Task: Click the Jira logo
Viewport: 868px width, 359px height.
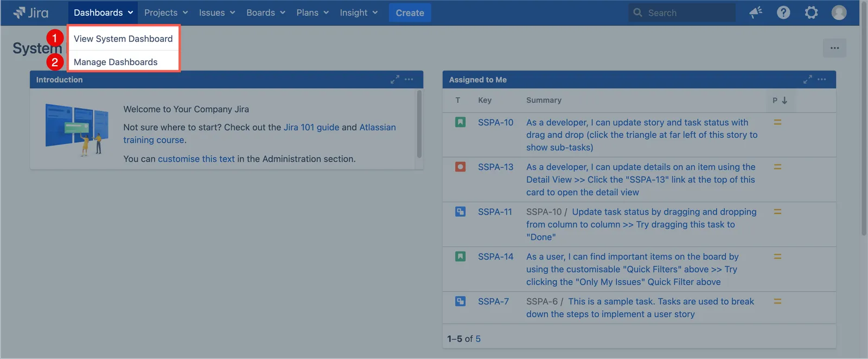Action: click(x=30, y=12)
